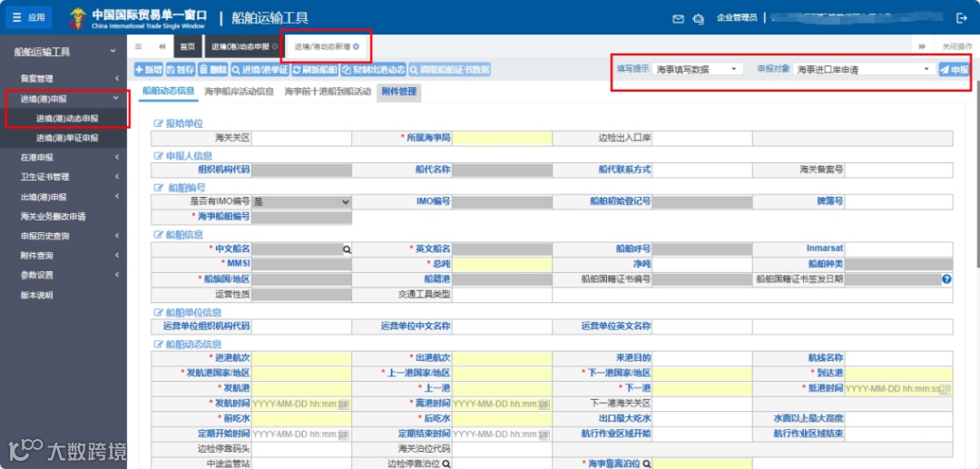Click the tab scroll-right double arrow

tap(921, 47)
